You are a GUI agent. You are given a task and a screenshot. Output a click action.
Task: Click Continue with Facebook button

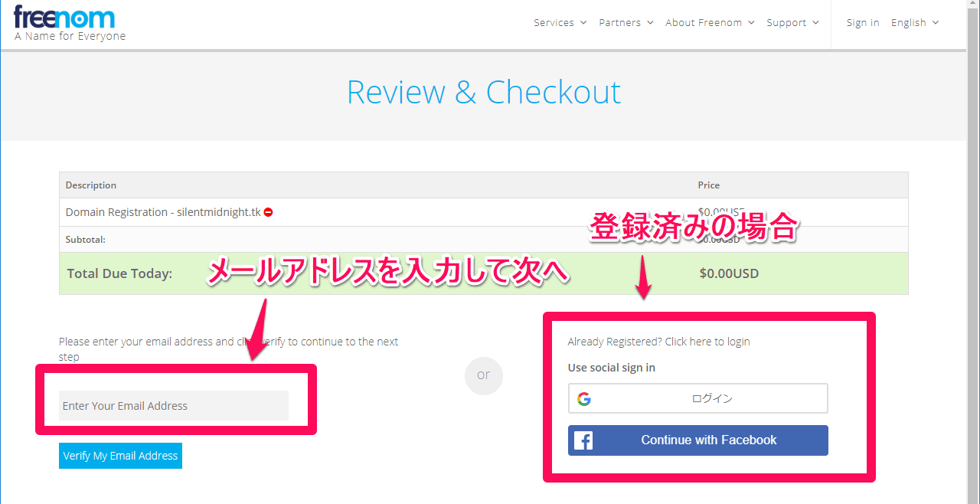[697, 440]
